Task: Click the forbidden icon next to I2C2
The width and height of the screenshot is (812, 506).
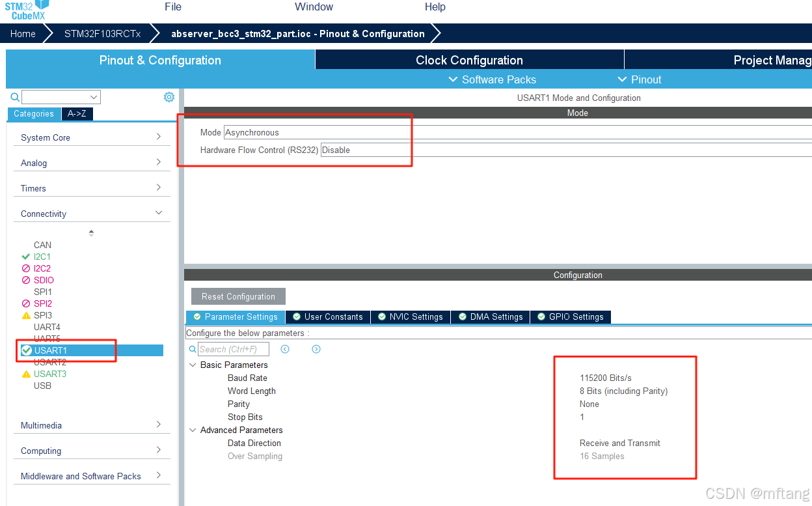Action: [26, 268]
